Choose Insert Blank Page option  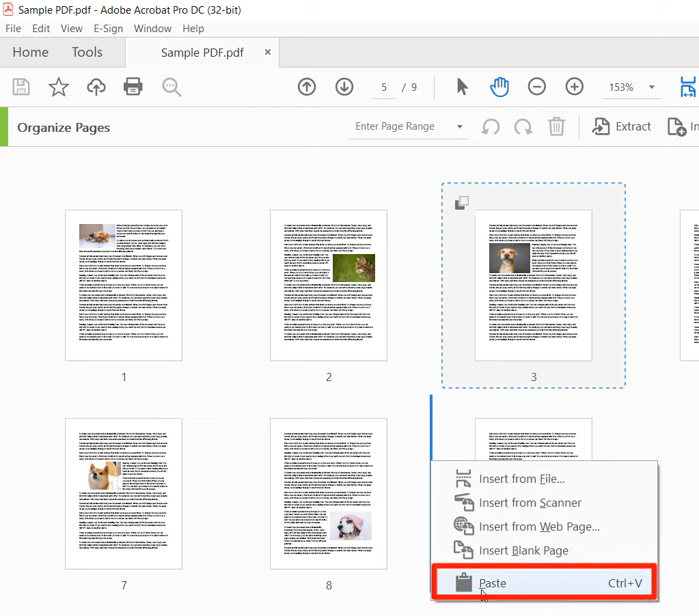tap(544, 551)
